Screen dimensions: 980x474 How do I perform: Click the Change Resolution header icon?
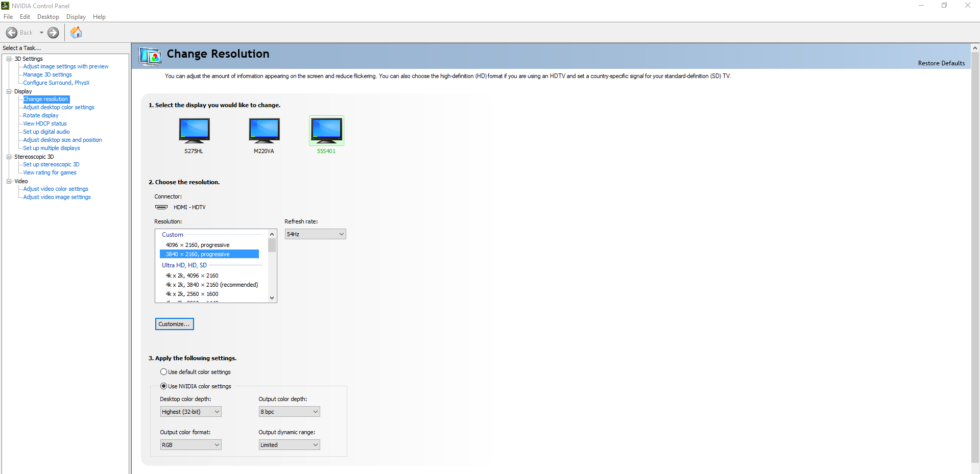point(151,56)
